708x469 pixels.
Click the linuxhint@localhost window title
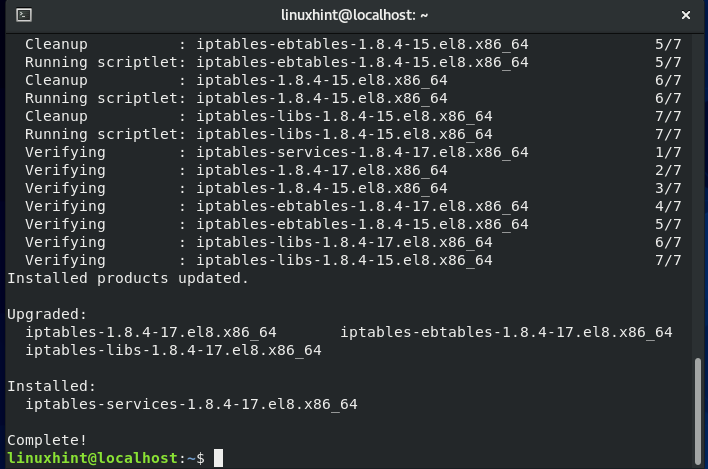[x=354, y=15]
